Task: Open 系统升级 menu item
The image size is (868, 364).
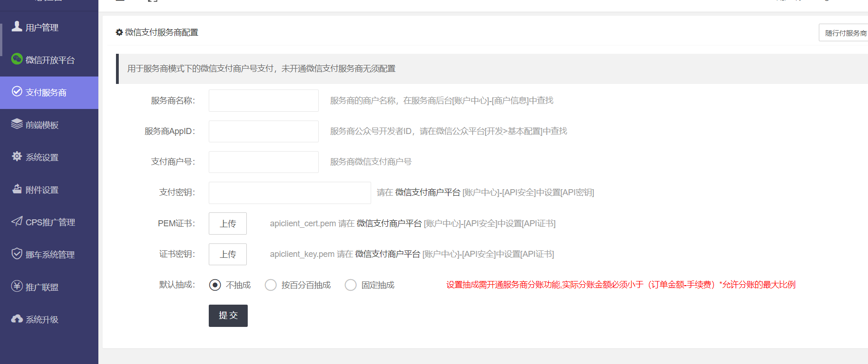Action: tap(49, 320)
